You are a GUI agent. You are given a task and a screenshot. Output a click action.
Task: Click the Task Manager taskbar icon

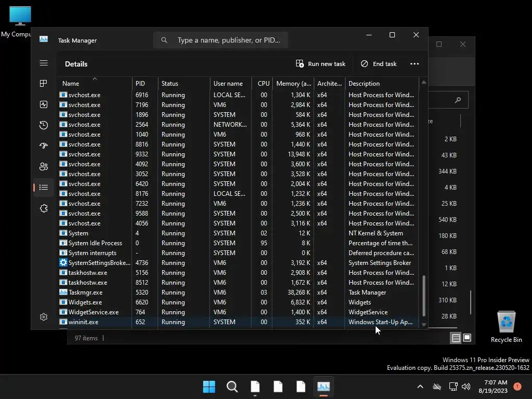pos(323,387)
